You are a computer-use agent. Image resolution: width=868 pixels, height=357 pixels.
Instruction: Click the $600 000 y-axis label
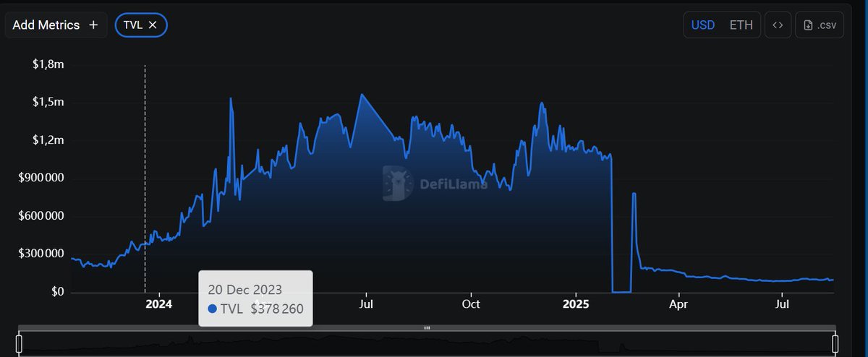pos(41,216)
